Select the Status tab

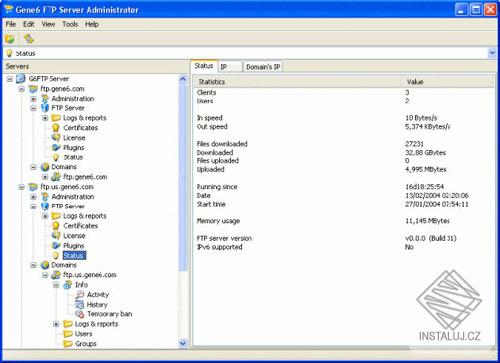(204, 66)
